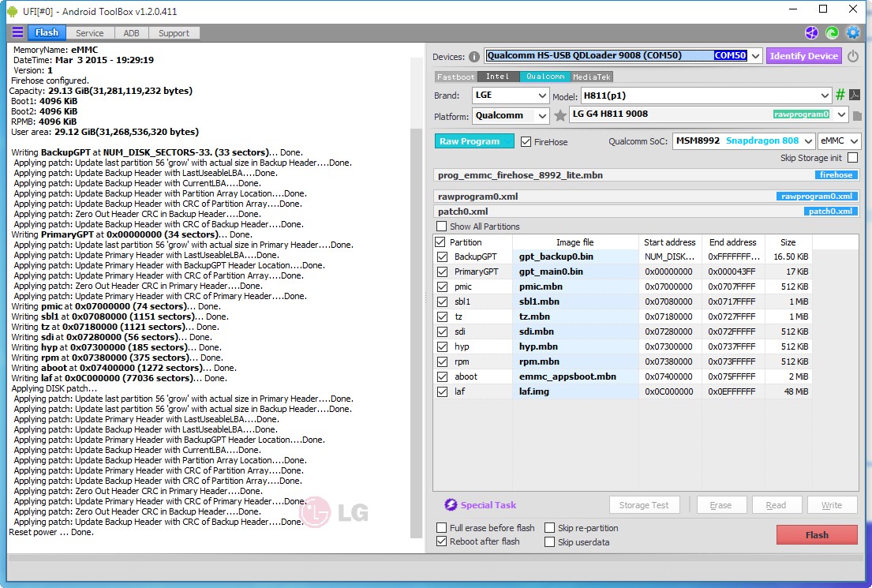Uncheck the hyp partition checkbox
This screenshot has height=588, width=872.
(x=442, y=346)
